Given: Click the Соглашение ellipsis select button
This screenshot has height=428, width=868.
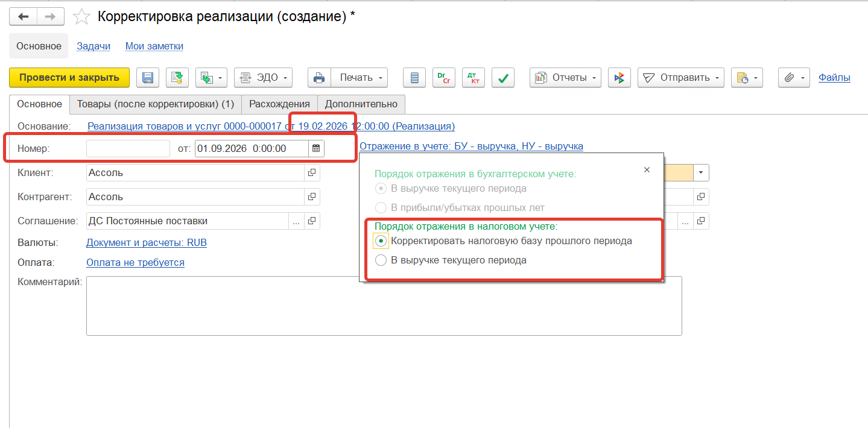Looking at the screenshot, I should 296,221.
